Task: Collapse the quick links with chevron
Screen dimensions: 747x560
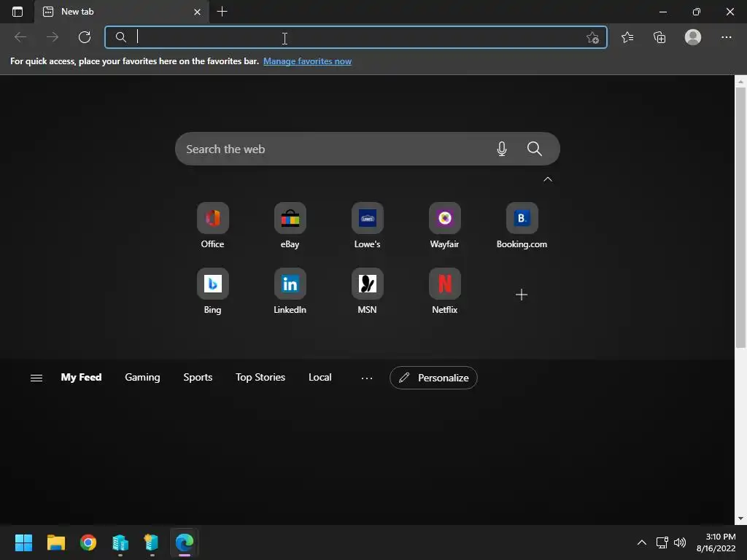Action: pyautogui.click(x=548, y=179)
